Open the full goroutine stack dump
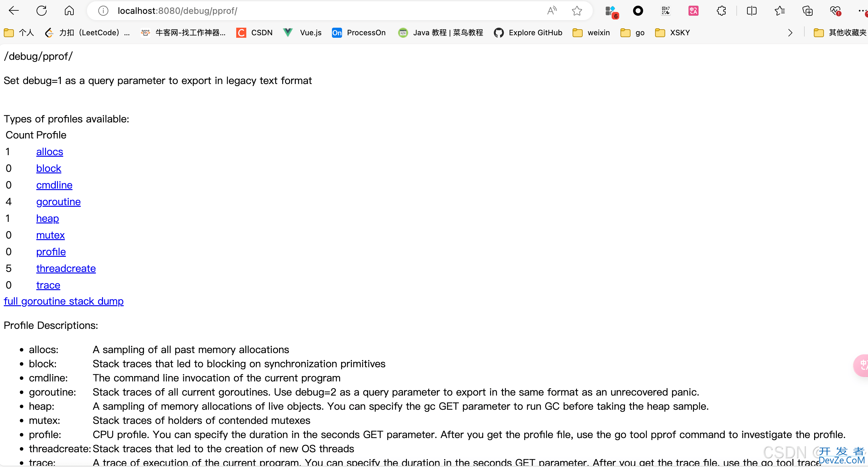Viewport: 868px width, 467px height. [63, 301]
